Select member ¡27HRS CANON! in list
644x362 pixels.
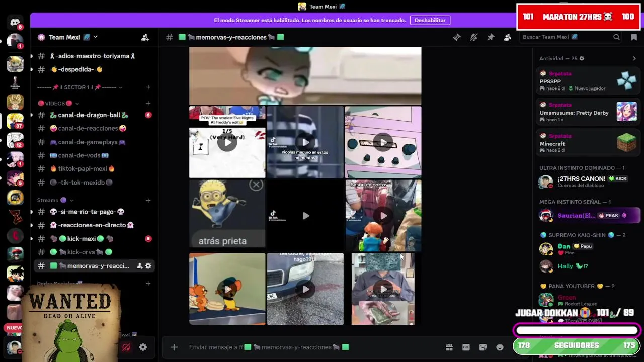pos(587,182)
